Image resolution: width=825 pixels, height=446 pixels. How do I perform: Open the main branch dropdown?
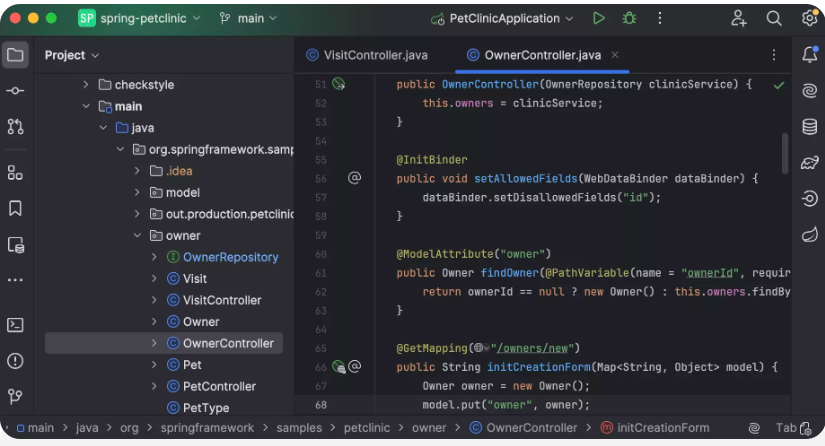pos(248,18)
